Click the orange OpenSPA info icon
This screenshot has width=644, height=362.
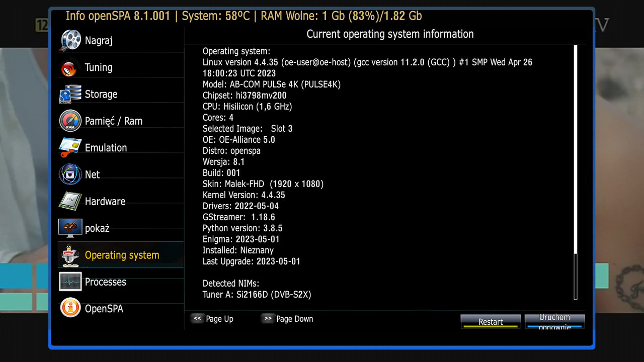70,308
